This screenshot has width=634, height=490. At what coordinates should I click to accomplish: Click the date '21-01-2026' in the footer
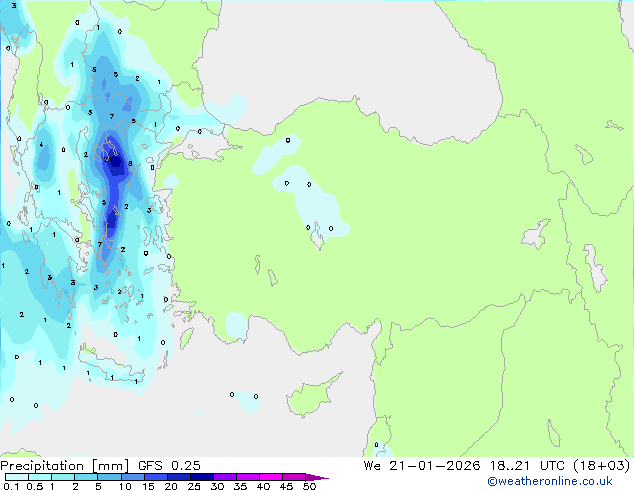435,466
